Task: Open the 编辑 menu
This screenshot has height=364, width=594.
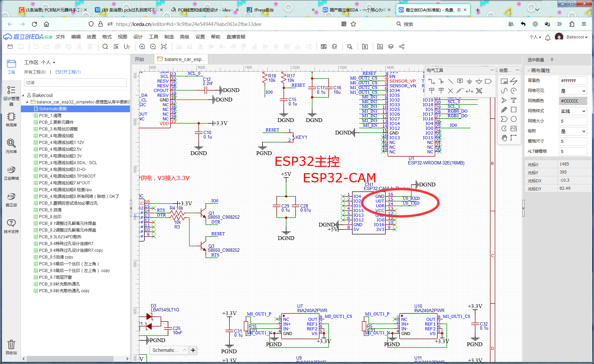Action: point(76,37)
